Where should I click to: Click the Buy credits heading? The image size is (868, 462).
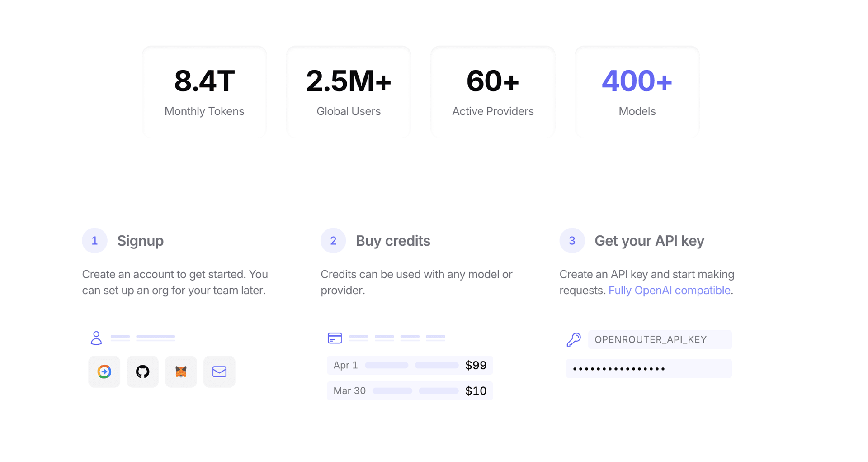pos(393,240)
